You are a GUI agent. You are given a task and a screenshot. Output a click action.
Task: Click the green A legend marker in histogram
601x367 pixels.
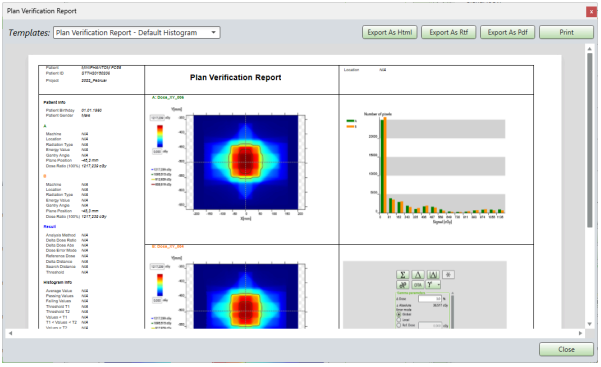pos(350,121)
